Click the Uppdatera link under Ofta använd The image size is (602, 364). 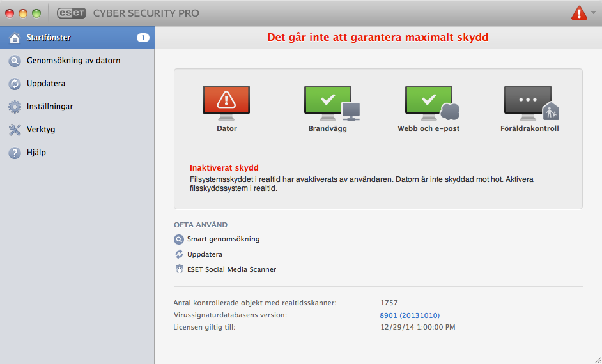(205, 254)
